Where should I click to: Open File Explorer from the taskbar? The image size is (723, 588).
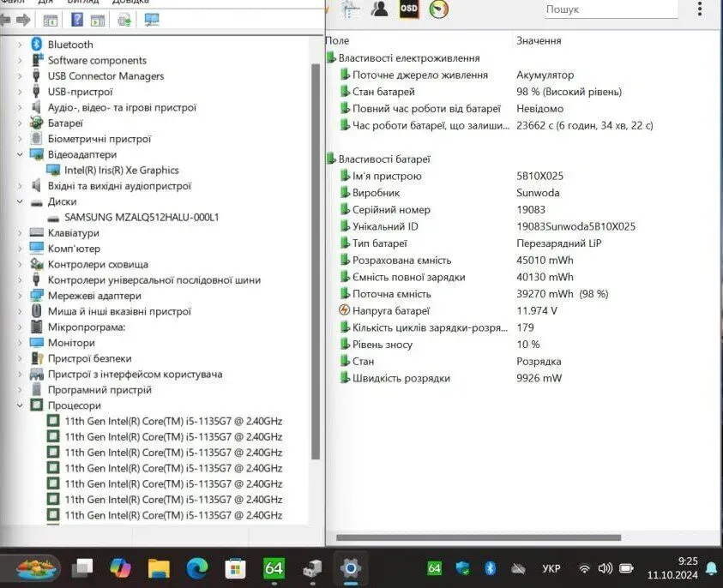point(159,567)
